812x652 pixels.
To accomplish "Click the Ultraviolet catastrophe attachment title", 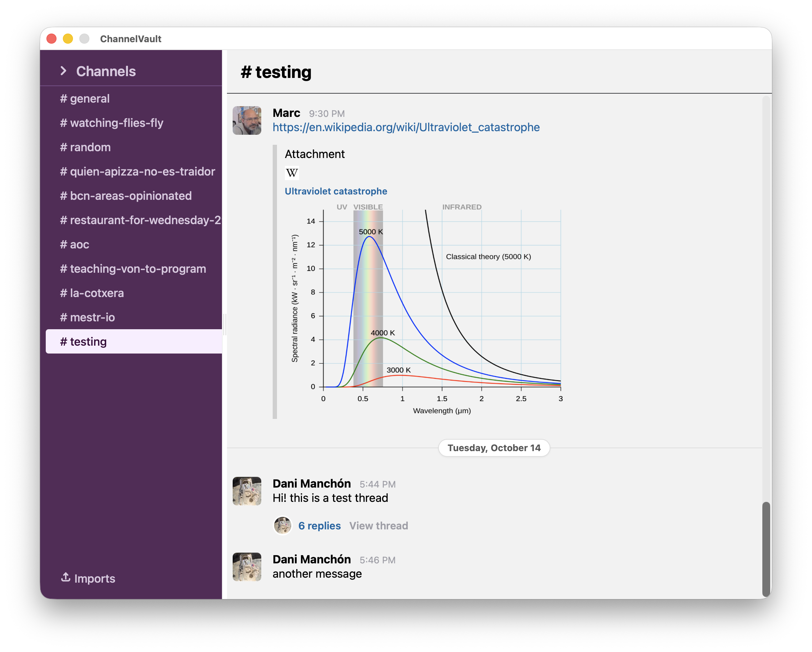I will pyautogui.click(x=336, y=191).
